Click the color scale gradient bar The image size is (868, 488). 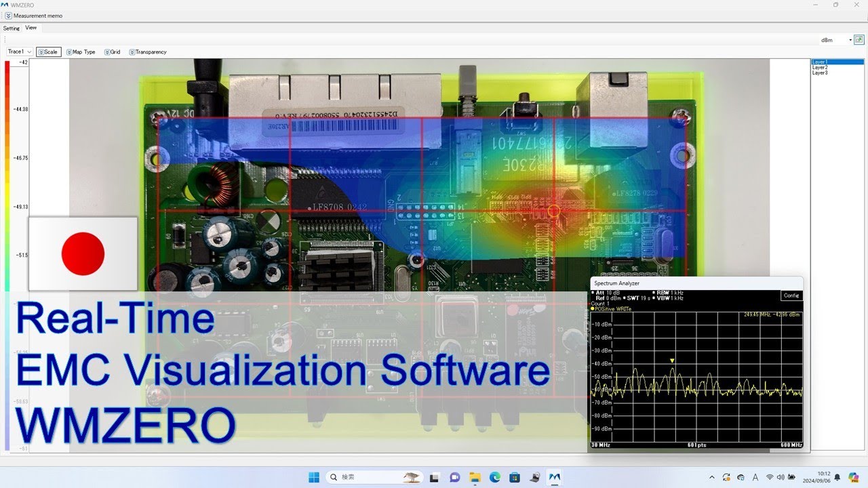[7, 256]
